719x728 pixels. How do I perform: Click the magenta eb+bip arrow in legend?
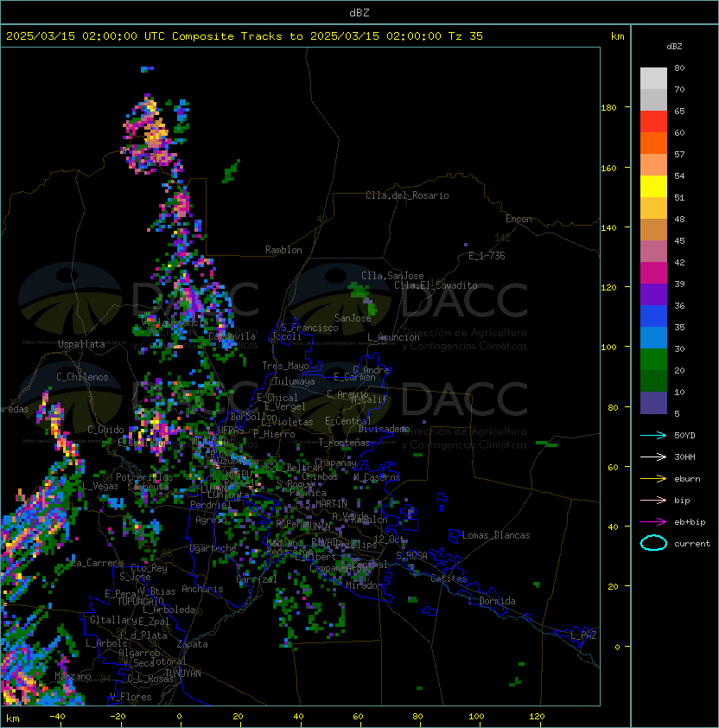pyautogui.click(x=653, y=522)
